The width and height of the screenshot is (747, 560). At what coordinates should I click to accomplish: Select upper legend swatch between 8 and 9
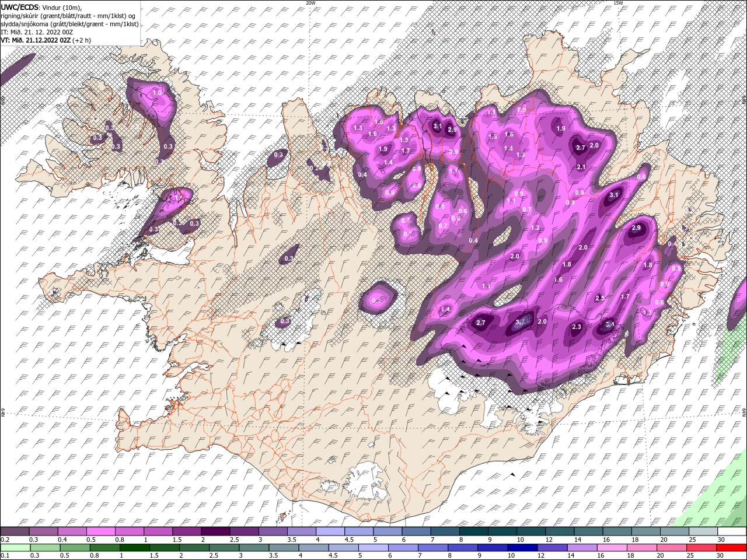(x=474, y=531)
